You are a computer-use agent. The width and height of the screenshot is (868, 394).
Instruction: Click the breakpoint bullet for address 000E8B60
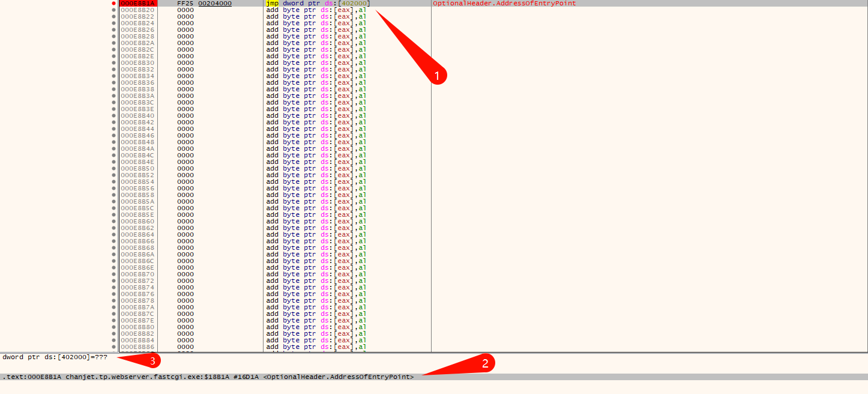(113, 222)
